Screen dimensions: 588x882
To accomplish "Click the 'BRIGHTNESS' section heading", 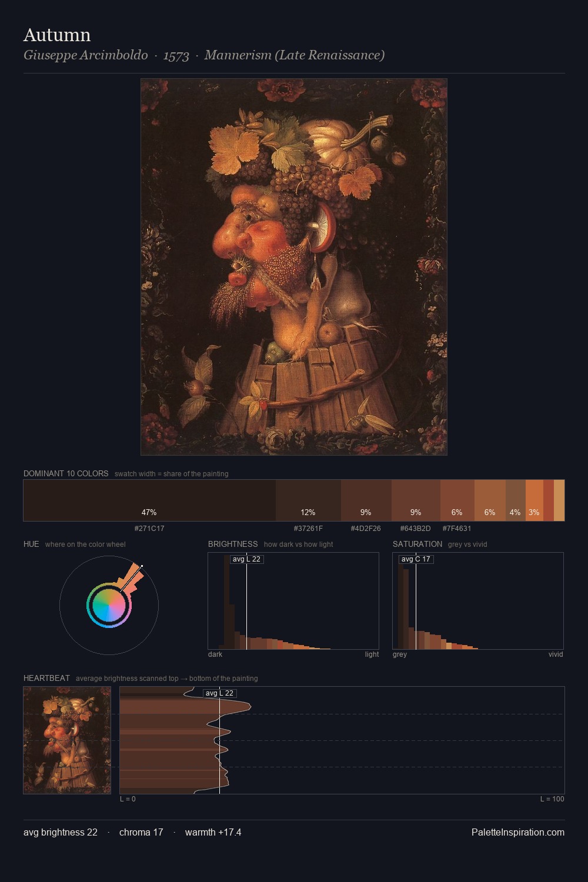I will coord(233,544).
